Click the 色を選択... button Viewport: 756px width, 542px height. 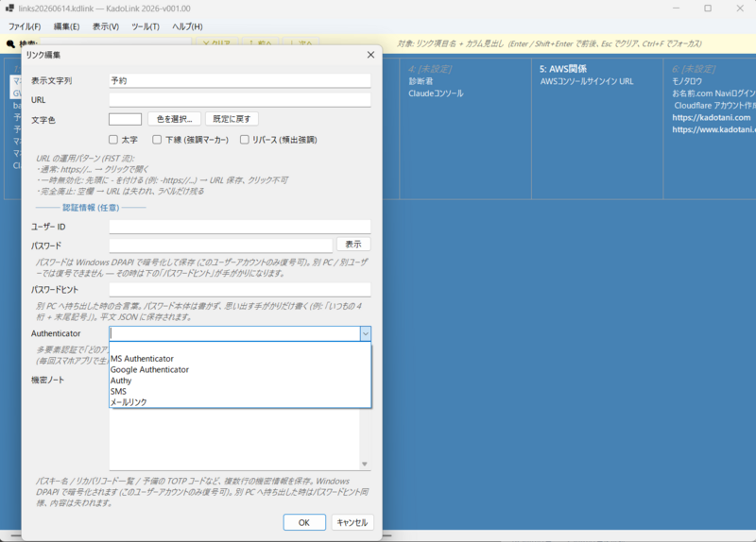(x=175, y=119)
